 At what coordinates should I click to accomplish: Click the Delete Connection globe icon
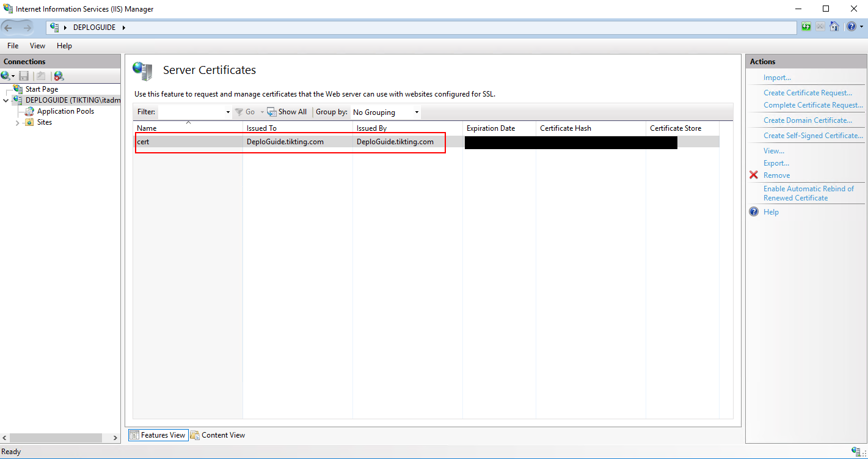click(59, 76)
